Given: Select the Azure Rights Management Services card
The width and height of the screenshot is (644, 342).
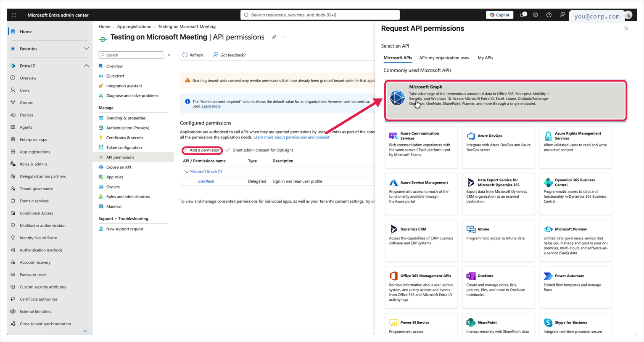Looking at the screenshot, I should (x=575, y=147).
